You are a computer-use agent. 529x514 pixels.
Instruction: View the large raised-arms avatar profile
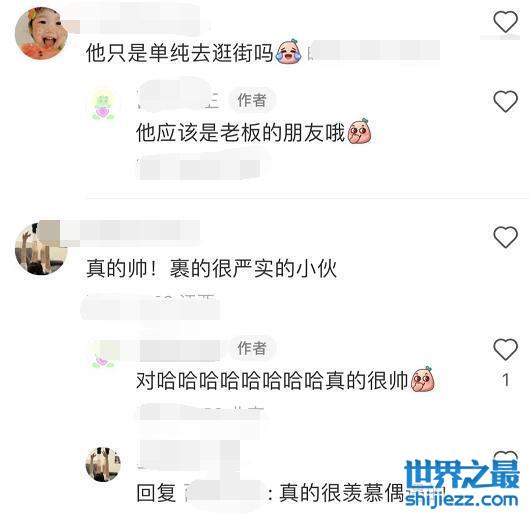[41, 249]
